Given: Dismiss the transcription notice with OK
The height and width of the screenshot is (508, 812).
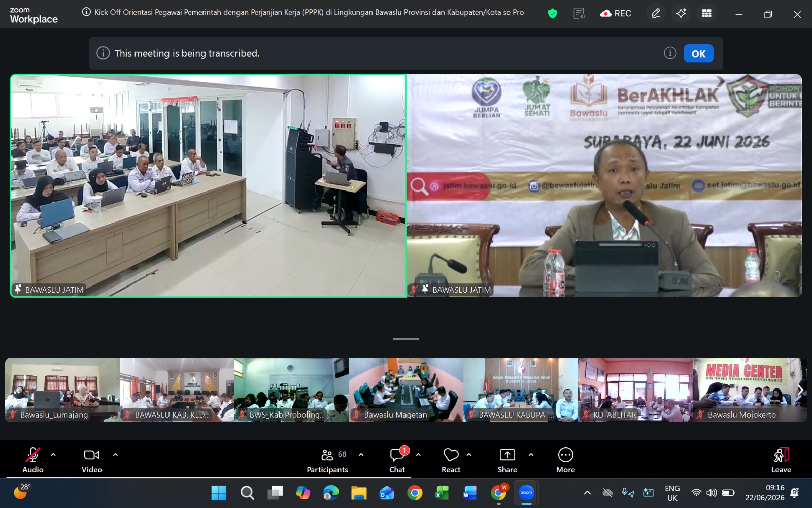Looking at the screenshot, I should (698, 53).
